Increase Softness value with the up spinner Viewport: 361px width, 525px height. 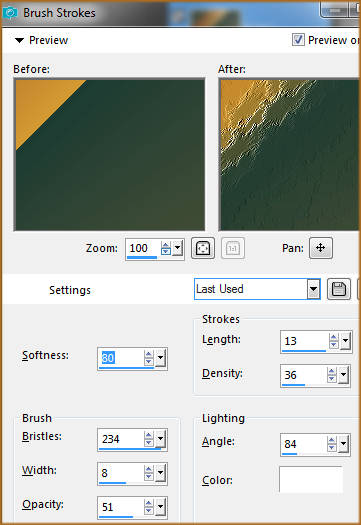click(x=149, y=354)
